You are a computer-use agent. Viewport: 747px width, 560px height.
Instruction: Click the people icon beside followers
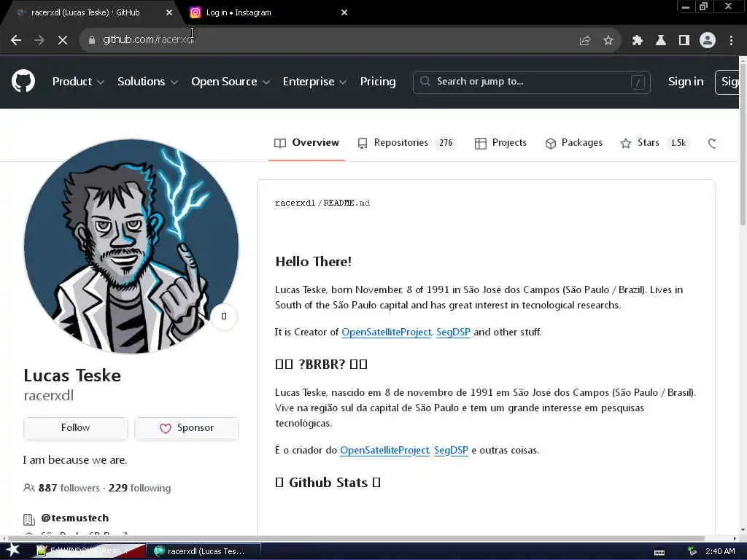pyautogui.click(x=28, y=488)
